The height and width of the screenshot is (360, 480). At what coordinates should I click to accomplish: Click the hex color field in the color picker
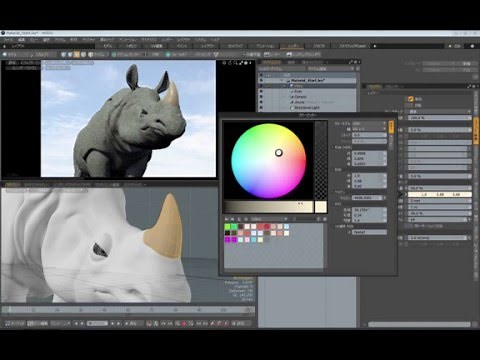pos(369,232)
